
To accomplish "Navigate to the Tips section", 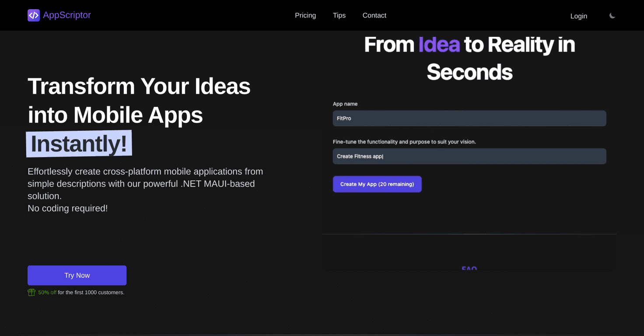I will [339, 15].
